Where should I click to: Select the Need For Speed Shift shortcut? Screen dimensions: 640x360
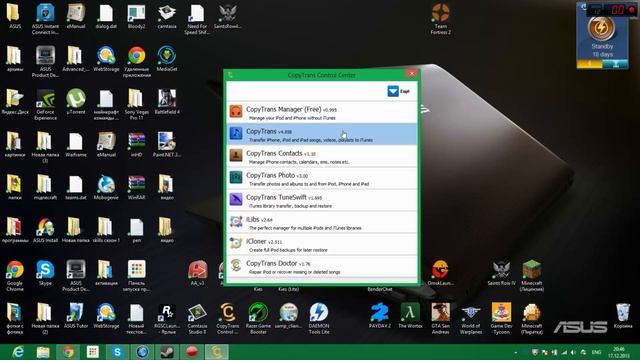point(197,19)
